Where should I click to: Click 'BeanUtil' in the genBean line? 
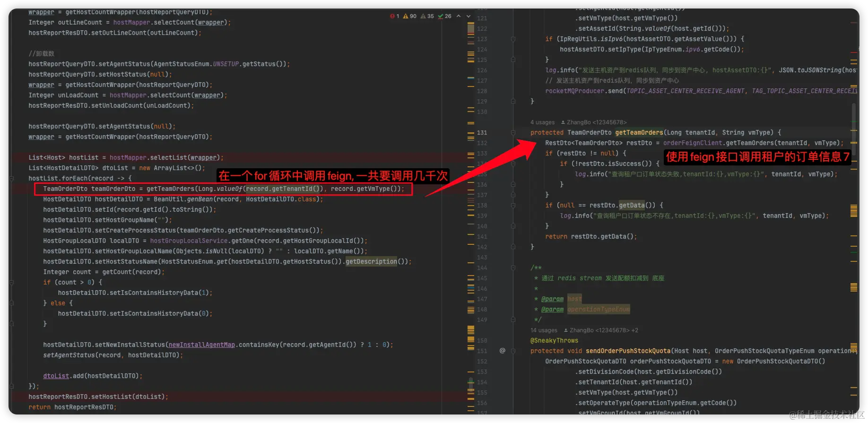tap(168, 199)
